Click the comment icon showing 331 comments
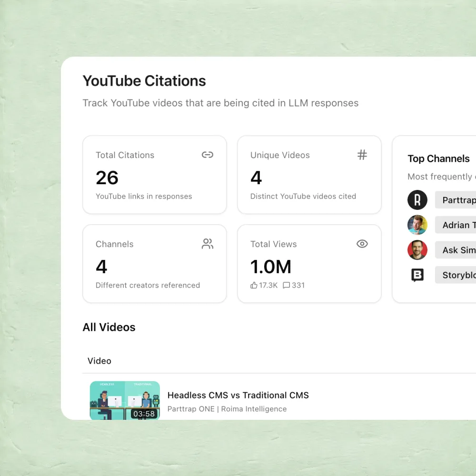Image resolution: width=476 pixels, height=476 pixels. tap(286, 285)
